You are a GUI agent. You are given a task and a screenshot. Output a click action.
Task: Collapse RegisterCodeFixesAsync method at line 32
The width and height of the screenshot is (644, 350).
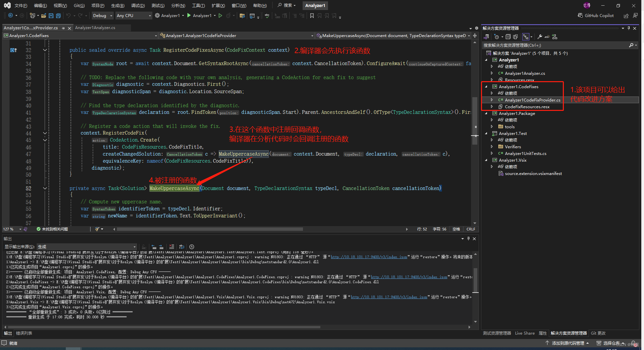(x=45, y=50)
